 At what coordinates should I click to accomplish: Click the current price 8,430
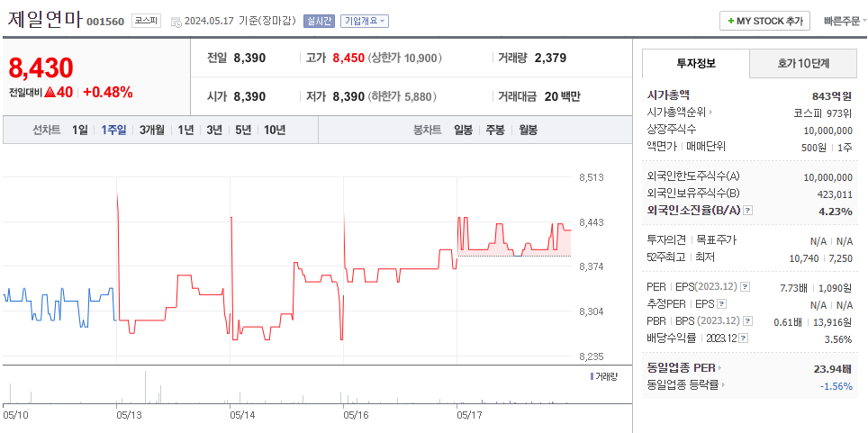(41, 68)
